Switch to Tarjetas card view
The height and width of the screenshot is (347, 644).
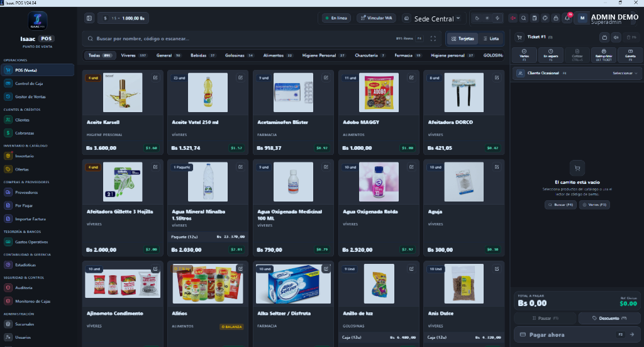click(462, 38)
